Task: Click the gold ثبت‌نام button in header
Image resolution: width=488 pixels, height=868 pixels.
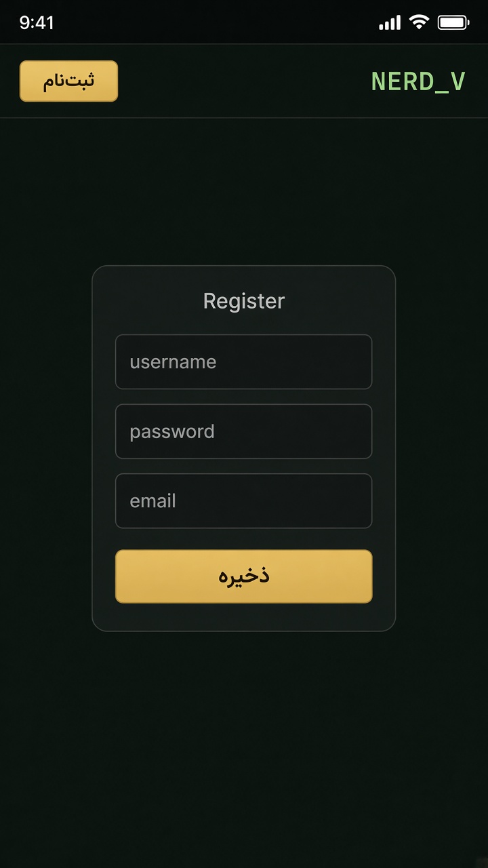Action: (68, 81)
